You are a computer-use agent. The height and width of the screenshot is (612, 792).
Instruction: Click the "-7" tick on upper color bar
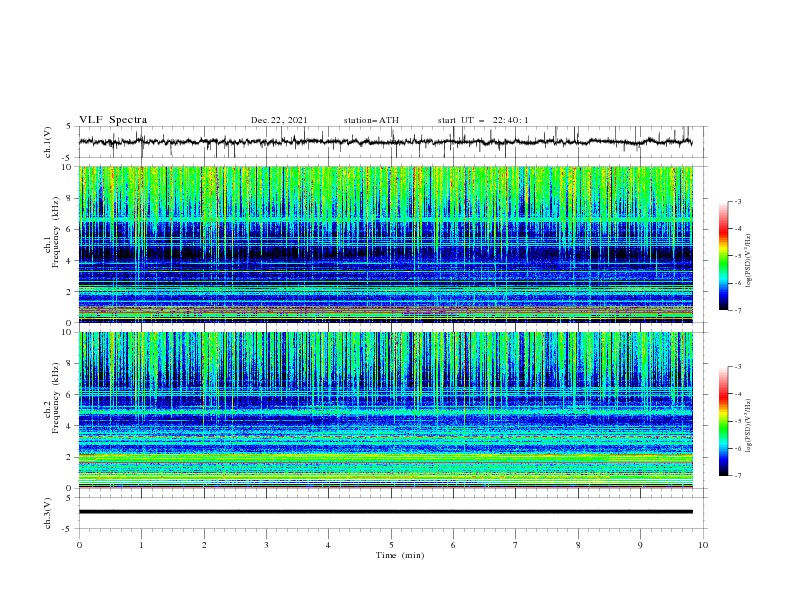(x=737, y=310)
